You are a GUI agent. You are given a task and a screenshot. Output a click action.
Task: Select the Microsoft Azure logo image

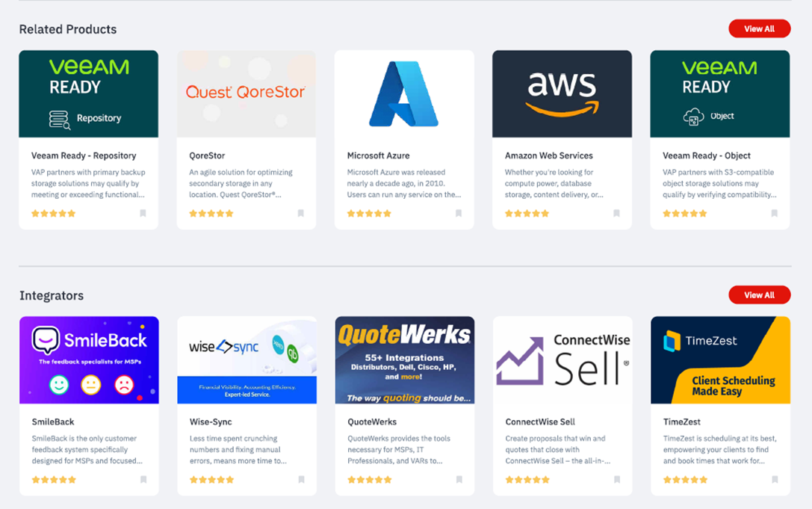[x=404, y=94]
